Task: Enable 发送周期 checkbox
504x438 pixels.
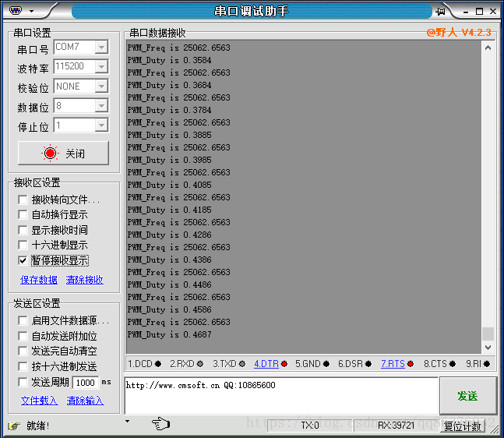Action: click(23, 382)
